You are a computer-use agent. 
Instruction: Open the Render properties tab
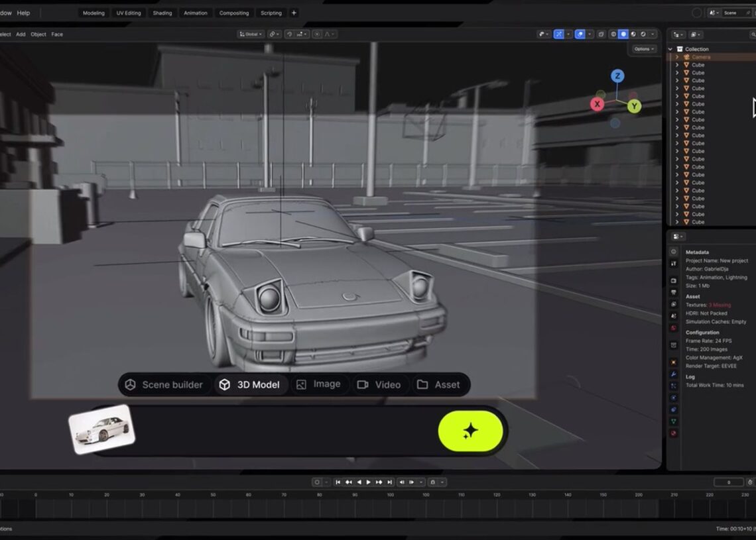point(674,280)
